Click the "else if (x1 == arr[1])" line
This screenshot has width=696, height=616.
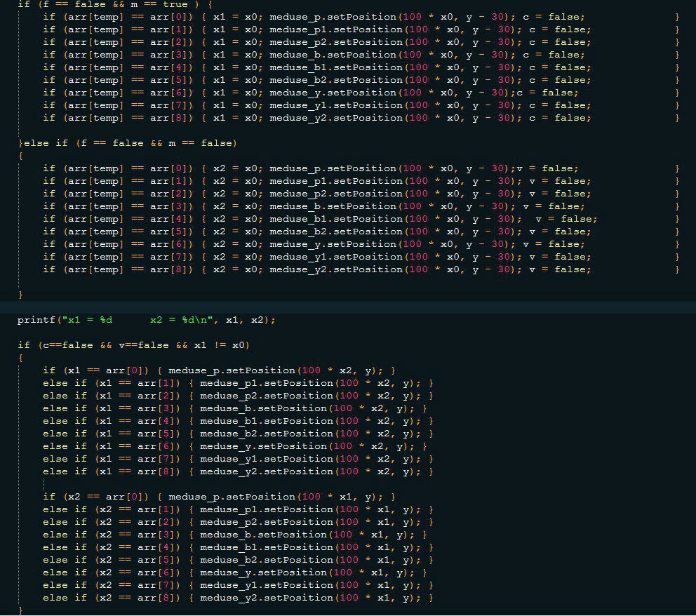coord(238,383)
